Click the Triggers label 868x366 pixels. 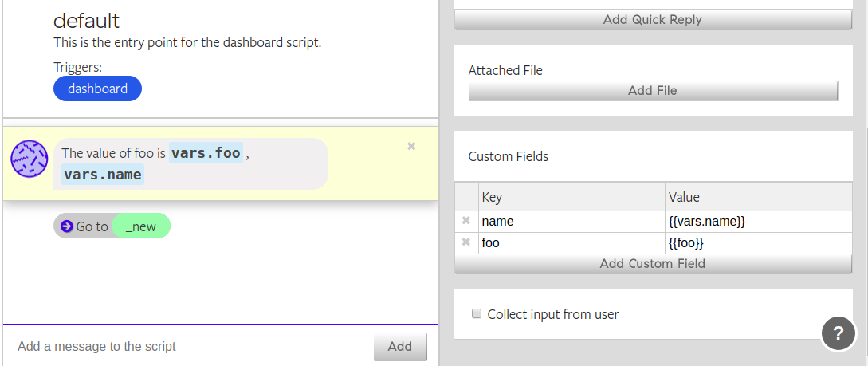pos(78,68)
